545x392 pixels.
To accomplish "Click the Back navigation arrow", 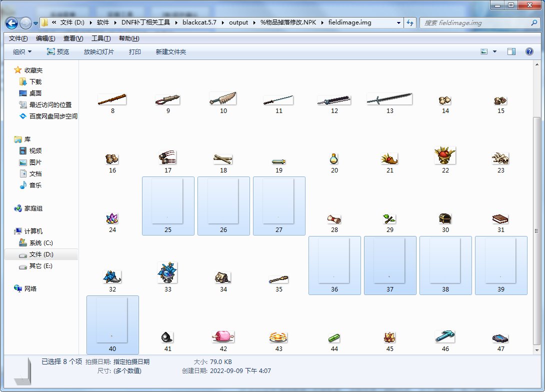I will tap(11, 23).
